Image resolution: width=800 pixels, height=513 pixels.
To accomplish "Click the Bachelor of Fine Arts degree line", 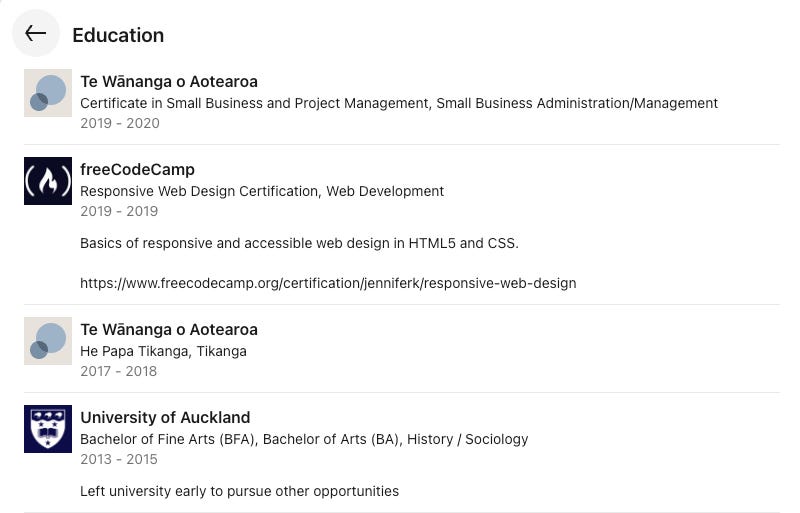I will click(304, 439).
